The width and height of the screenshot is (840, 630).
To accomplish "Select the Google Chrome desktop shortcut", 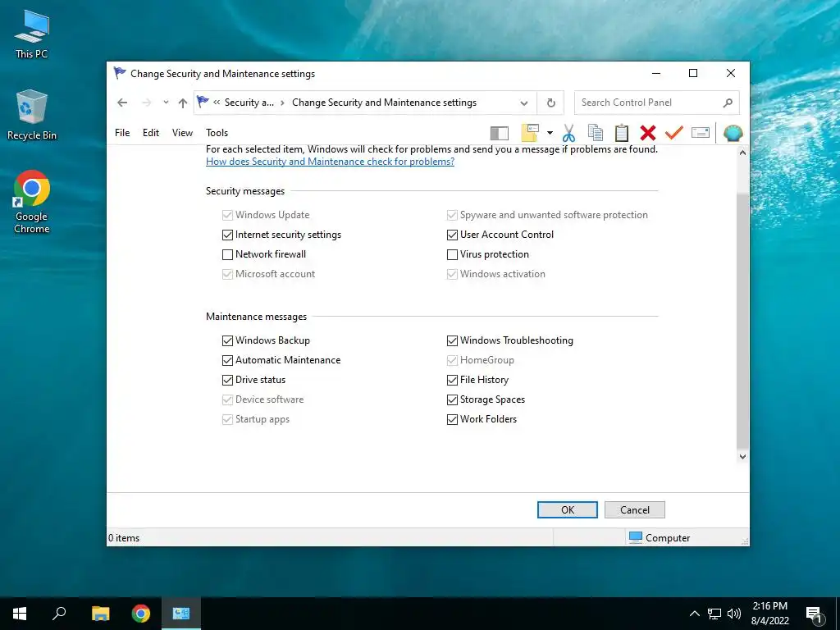I will point(32,202).
